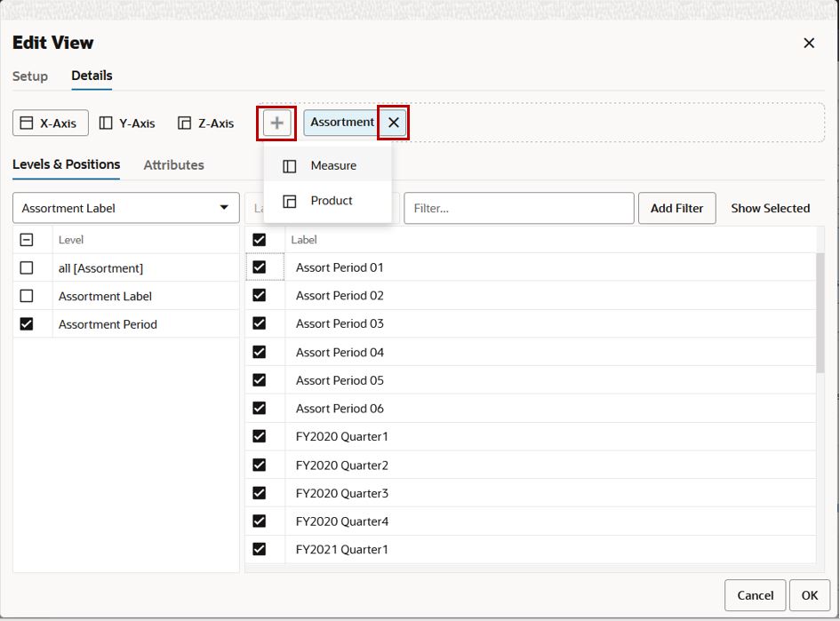
Task: Click the Product menu item icon
Action: coord(289,202)
